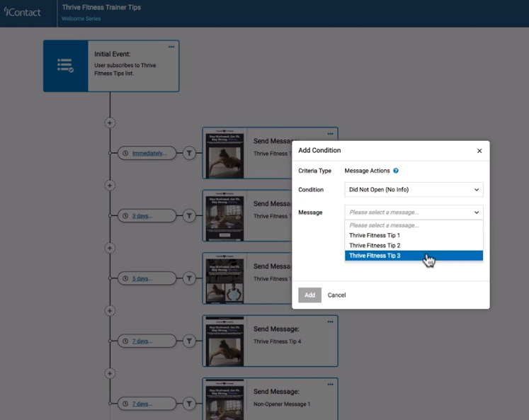Screen dimensions: 529x420
Task: Open filter for 5 days step
Action: pos(189,278)
